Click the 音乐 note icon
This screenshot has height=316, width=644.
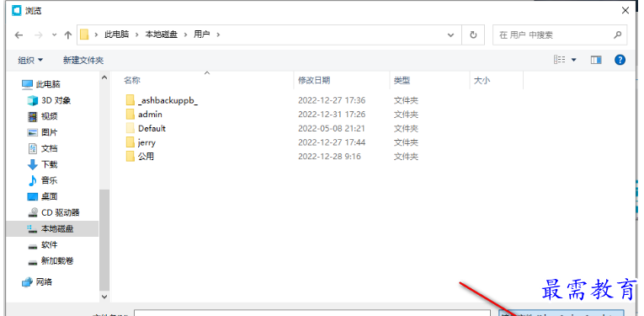[33, 180]
